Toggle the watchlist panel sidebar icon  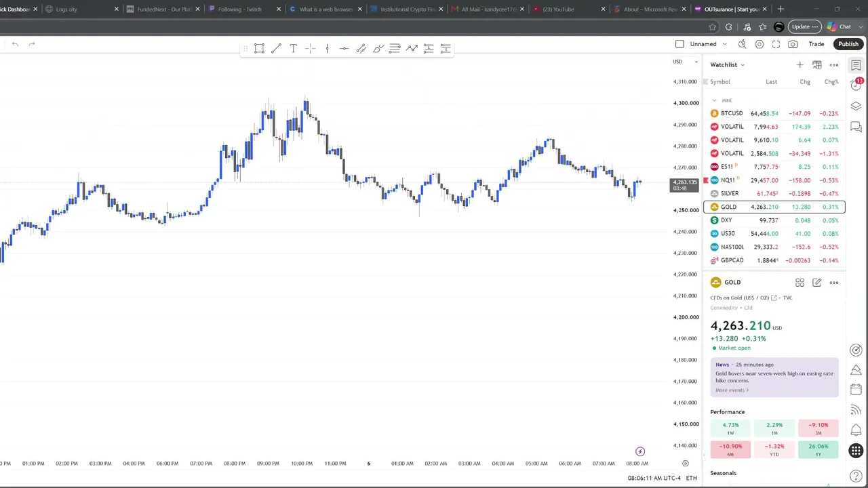(856, 65)
